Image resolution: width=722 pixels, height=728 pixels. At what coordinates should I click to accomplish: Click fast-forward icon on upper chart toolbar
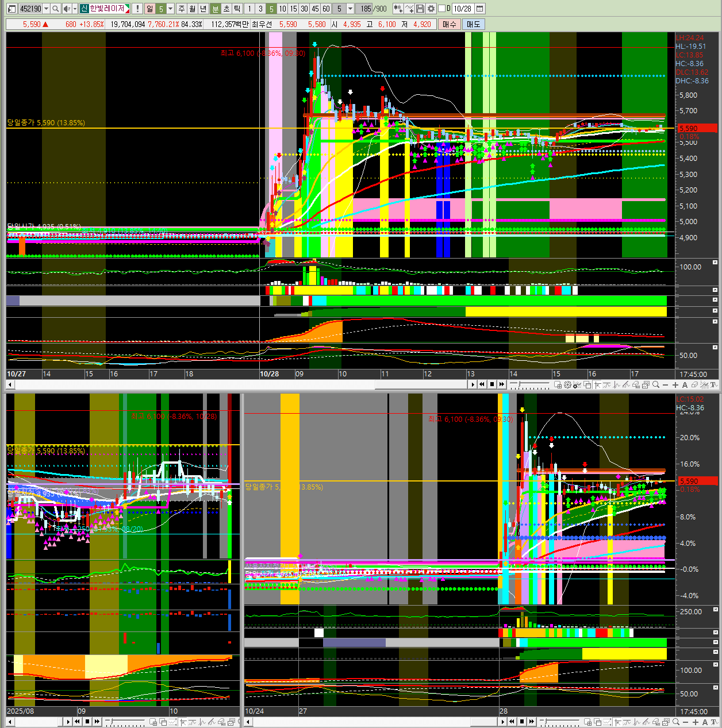tap(501, 384)
